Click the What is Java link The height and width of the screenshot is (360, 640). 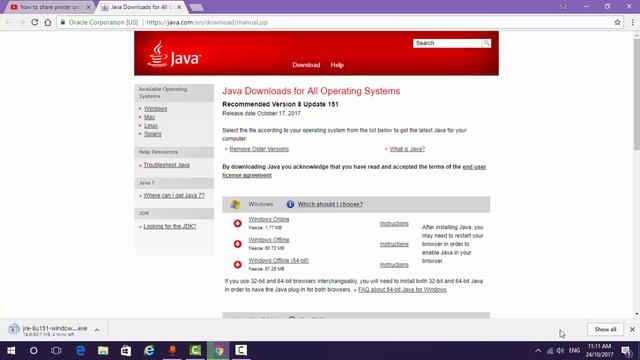407,149
